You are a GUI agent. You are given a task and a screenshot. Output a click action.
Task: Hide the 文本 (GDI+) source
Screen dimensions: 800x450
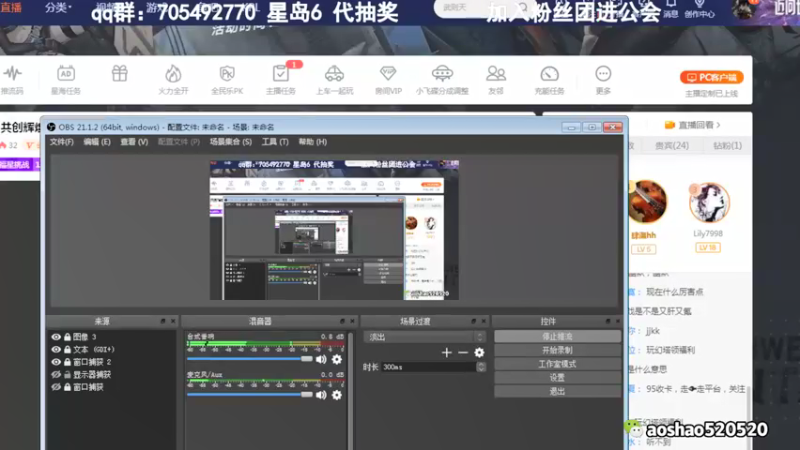[56, 349]
